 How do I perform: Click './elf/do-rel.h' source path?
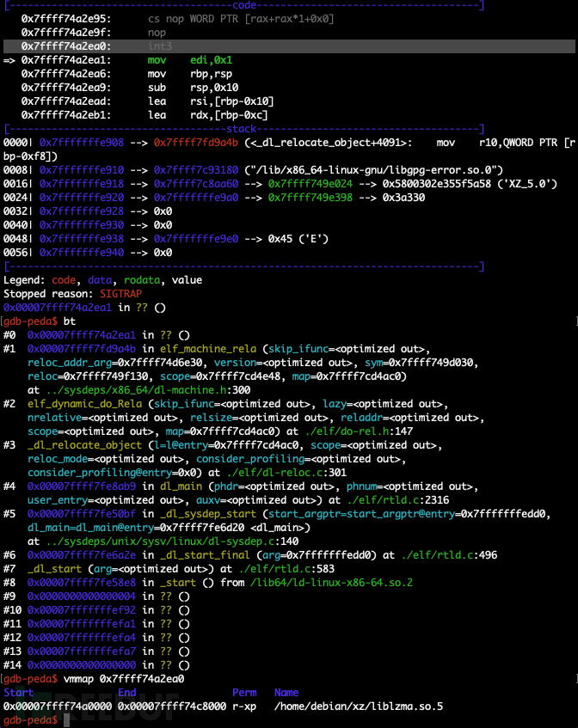pyautogui.click(x=347, y=431)
